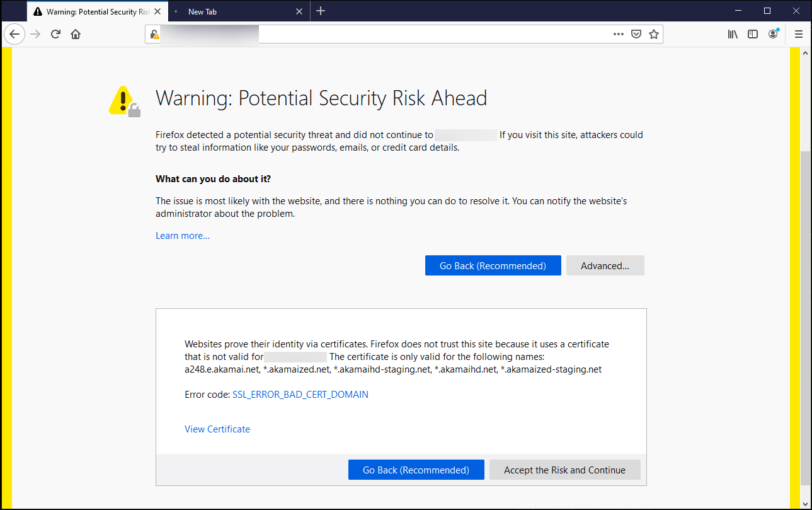812x510 pixels.
Task: Open the Firefox Library icon
Action: [x=733, y=34]
